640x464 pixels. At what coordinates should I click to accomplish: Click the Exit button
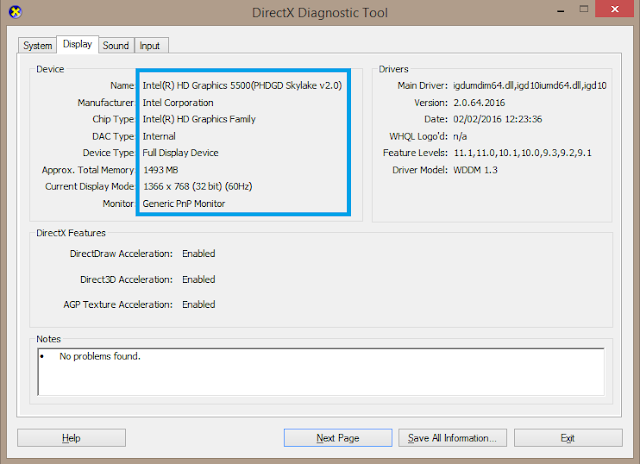pyautogui.click(x=568, y=438)
